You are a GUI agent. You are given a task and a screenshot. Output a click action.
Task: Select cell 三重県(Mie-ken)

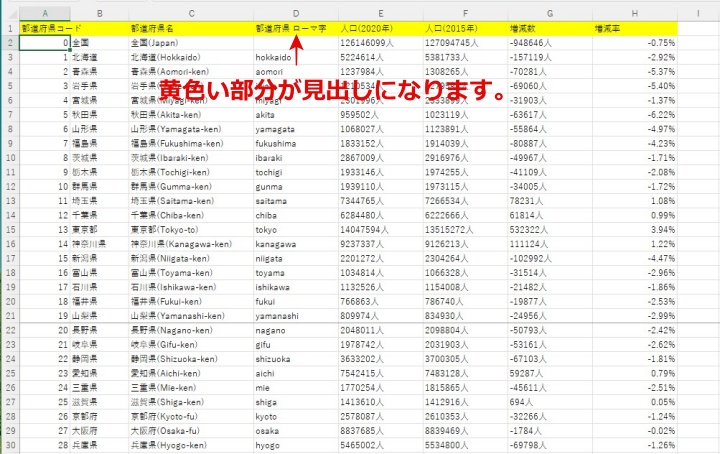[x=191, y=387]
